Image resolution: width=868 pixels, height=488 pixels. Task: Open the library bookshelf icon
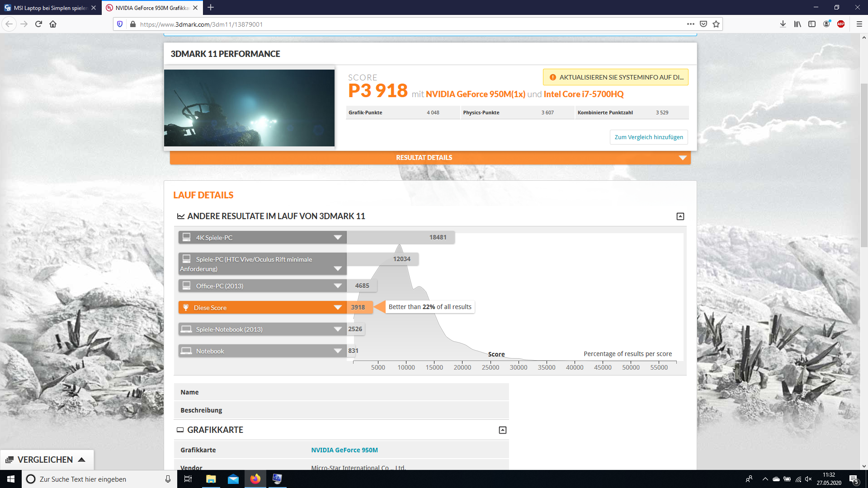[x=797, y=24]
